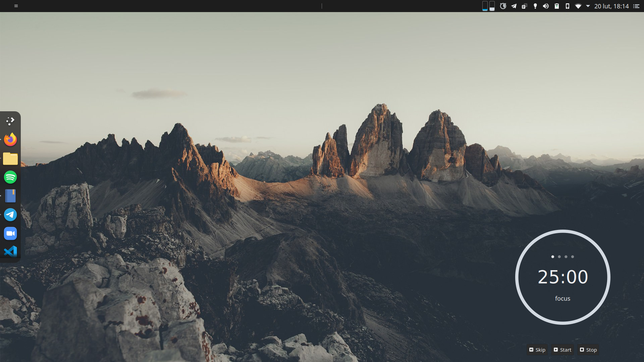Open Visual Studio Code from the dock
644x362 pixels.
10,251
